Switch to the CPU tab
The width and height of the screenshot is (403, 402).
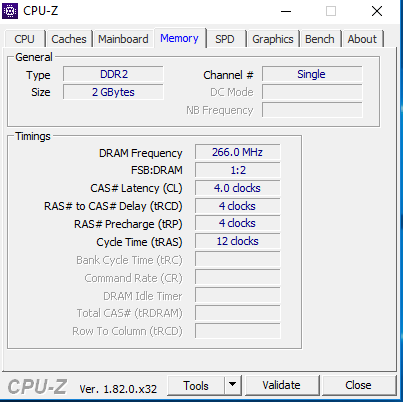click(x=25, y=39)
